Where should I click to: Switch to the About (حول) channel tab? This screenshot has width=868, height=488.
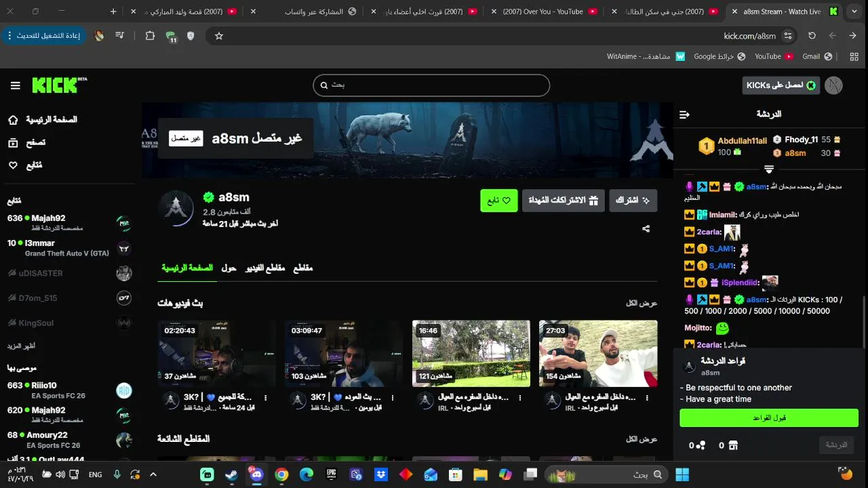pos(229,268)
